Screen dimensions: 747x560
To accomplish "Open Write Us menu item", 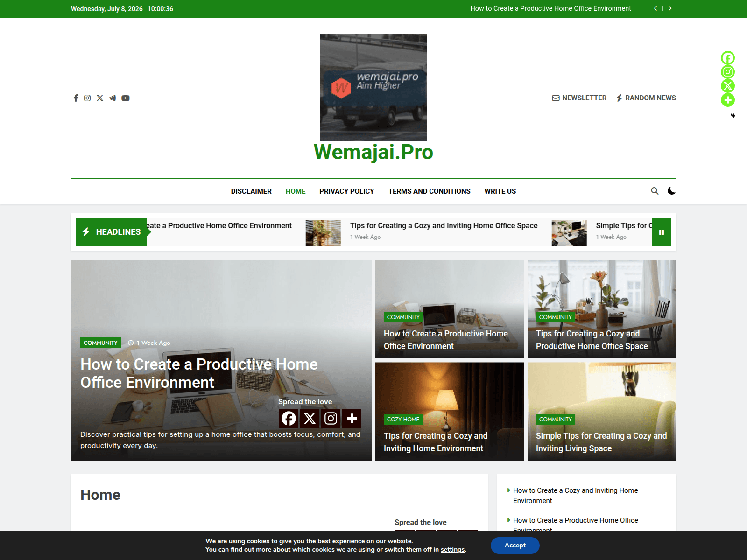I will (x=500, y=191).
